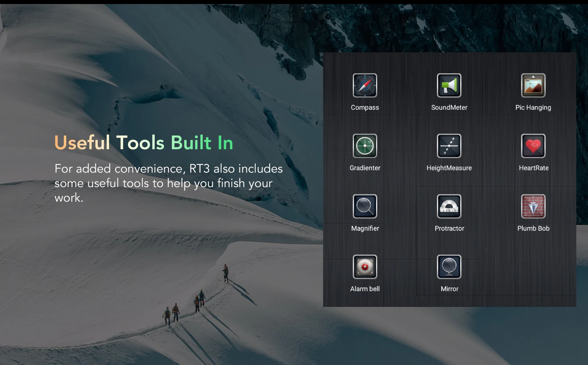This screenshot has width=588, height=365.
Task: Open the HeightMeasure tool icon
Action: coord(449,146)
